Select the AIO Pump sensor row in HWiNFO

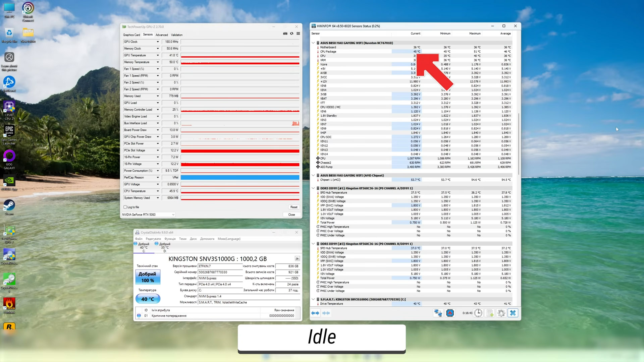point(414,167)
